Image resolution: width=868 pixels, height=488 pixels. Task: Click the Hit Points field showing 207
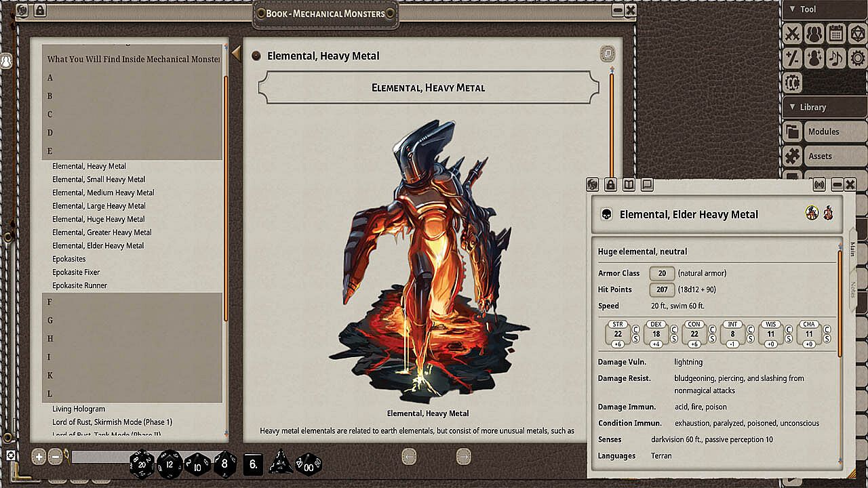(x=662, y=289)
